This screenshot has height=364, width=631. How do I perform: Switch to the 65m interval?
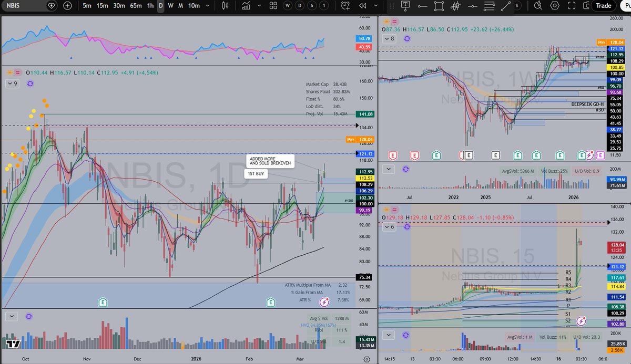(x=136, y=6)
